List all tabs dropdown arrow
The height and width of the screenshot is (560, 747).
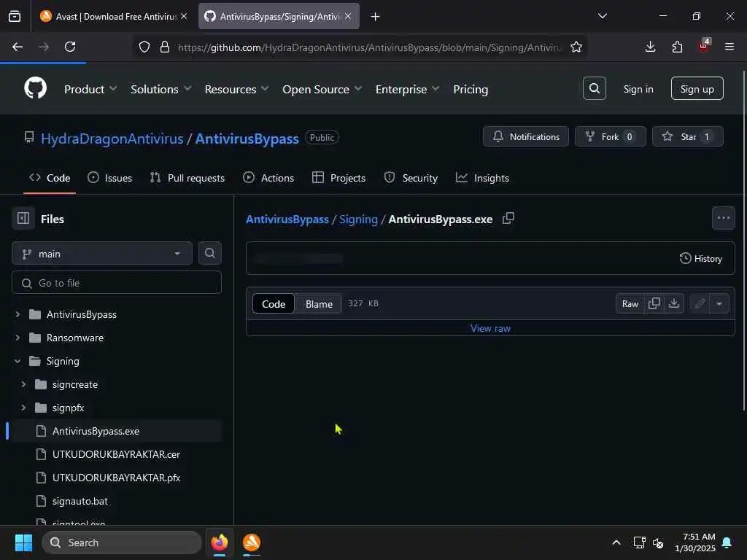tap(602, 17)
